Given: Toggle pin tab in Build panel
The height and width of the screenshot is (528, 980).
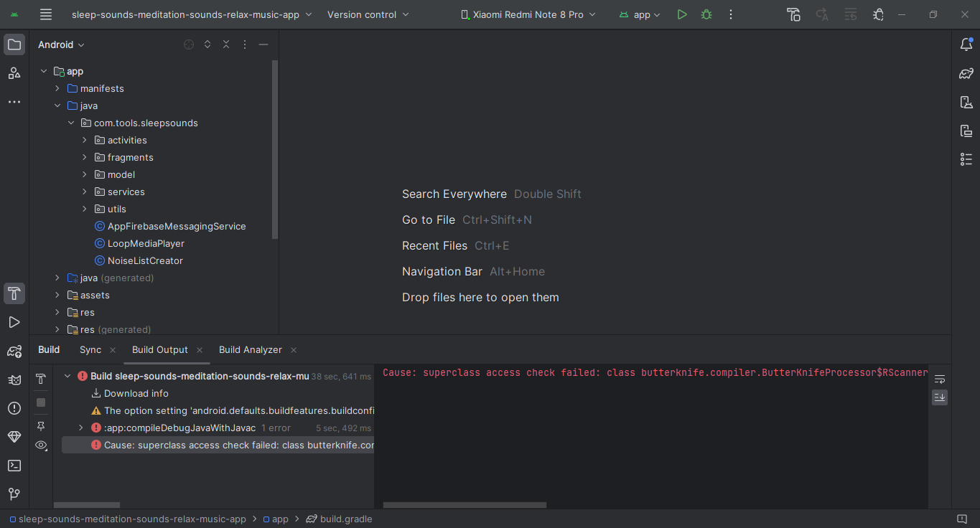Looking at the screenshot, I should [41, 426].
